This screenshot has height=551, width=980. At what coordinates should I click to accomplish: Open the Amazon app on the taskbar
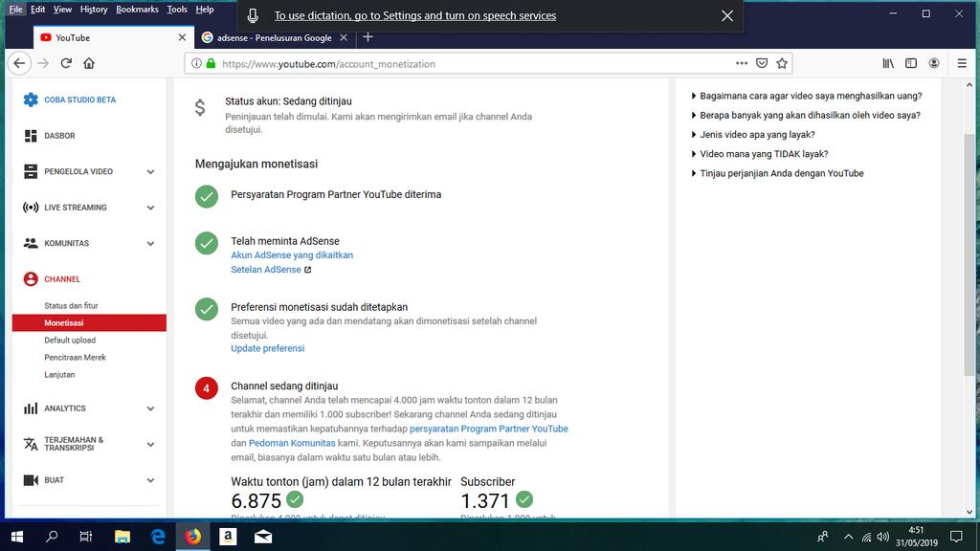click(228, 537)
